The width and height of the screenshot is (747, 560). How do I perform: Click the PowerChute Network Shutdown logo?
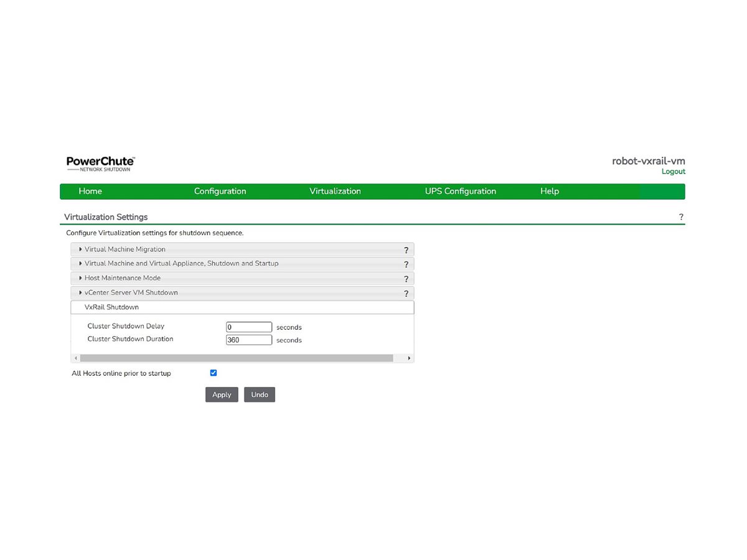coord(100,164)
